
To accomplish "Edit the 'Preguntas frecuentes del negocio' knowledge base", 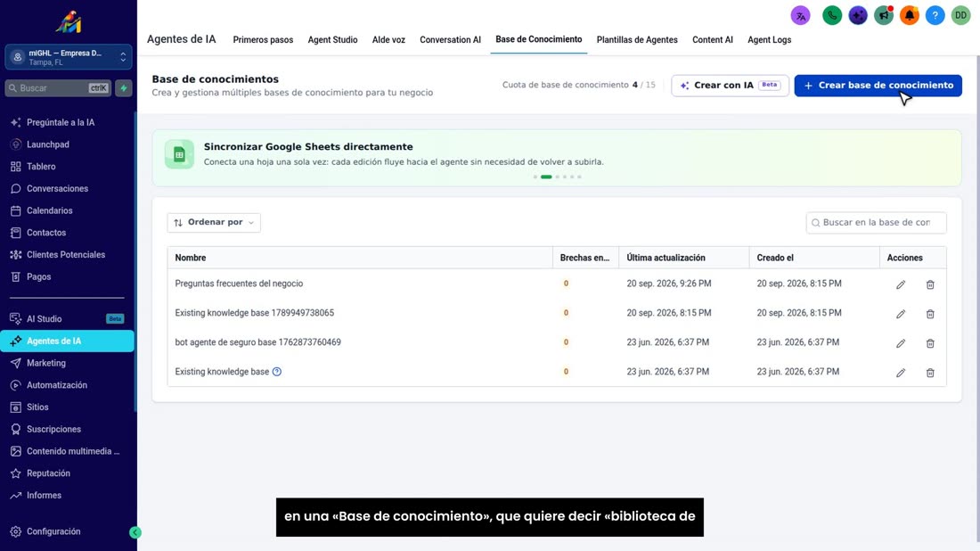I will tap(901, 284).
